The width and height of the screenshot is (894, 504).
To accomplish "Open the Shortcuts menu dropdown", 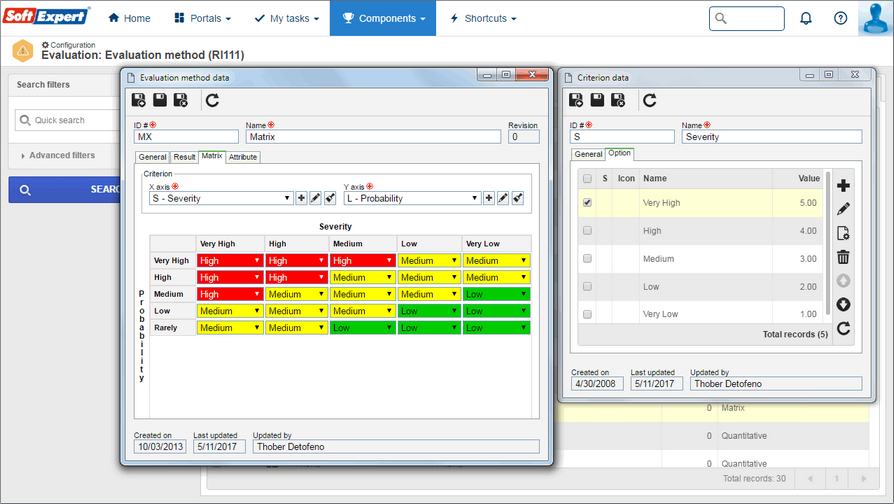I will (483, 18).
